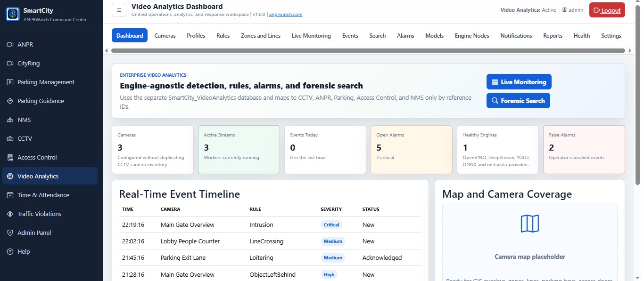Viewport: 644px width, 281px height.
Task: Click the admin user profile icon
Action: coord(564,10)
